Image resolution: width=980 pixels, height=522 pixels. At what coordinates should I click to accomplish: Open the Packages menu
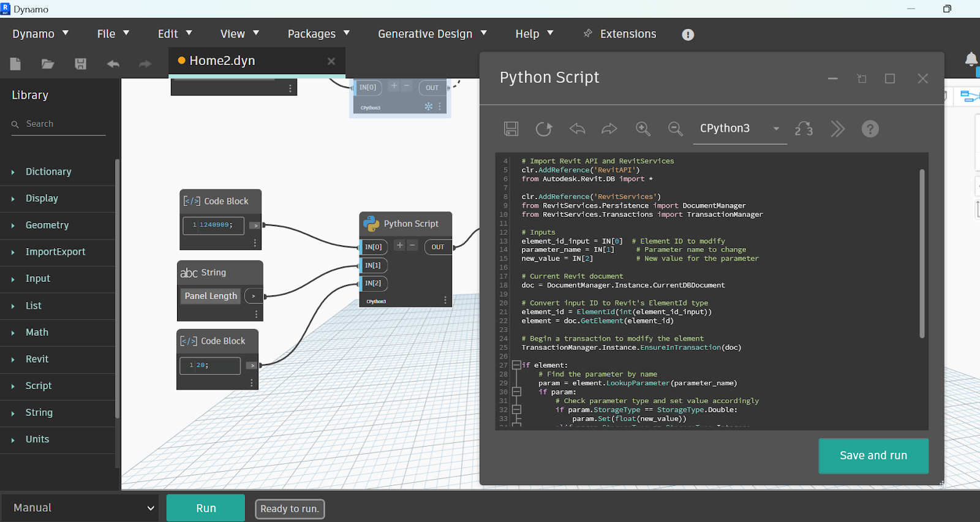pyautogui.click(x=318, y=34)
